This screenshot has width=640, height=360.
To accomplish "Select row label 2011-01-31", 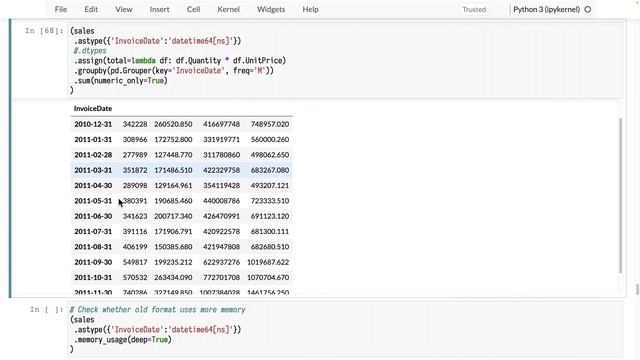I will coord(93,140).
